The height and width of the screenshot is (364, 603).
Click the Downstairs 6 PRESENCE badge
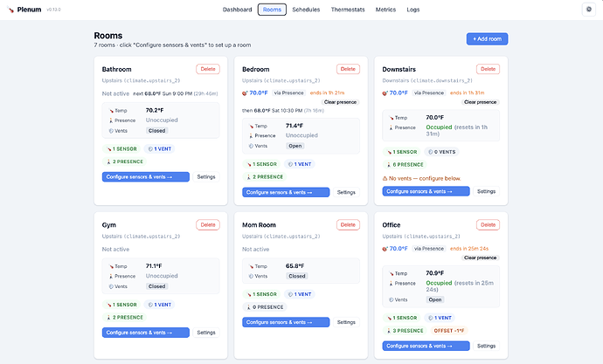click(x=405, y=165)
